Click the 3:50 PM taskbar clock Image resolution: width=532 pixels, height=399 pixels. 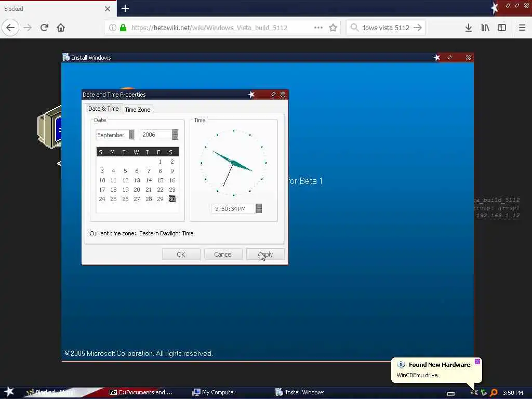coord(512,393)
